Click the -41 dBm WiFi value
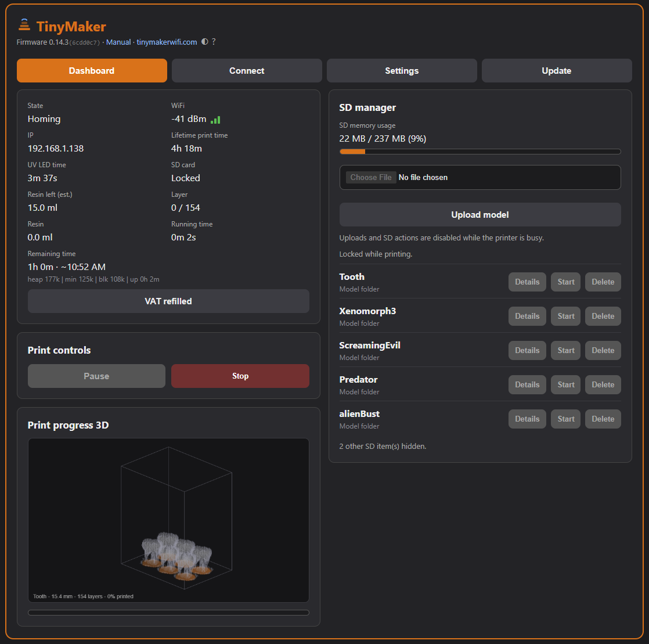The height and width of the screenshot is (644, 649). 189,119
